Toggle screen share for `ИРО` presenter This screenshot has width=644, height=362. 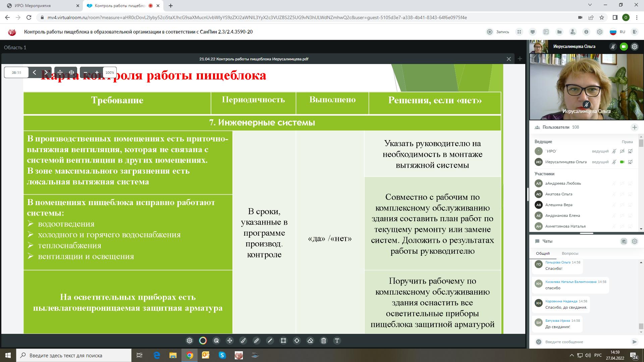click(630, 151)
